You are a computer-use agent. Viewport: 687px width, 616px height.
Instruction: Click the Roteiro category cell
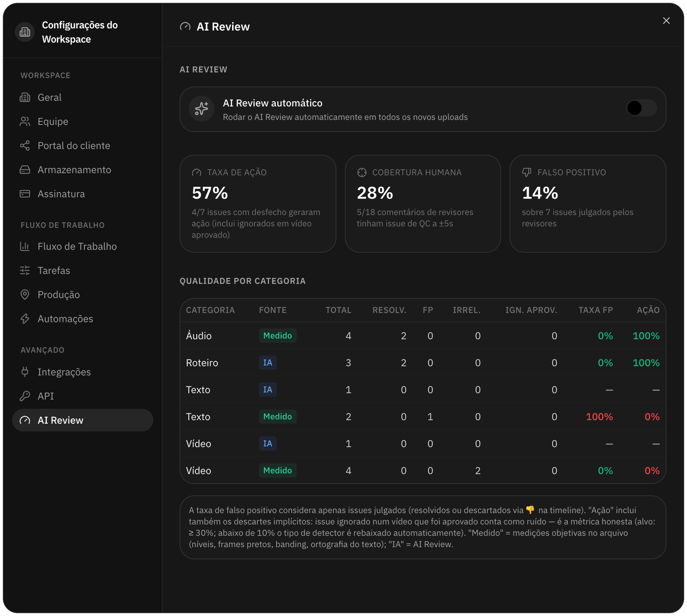point(202,363)
